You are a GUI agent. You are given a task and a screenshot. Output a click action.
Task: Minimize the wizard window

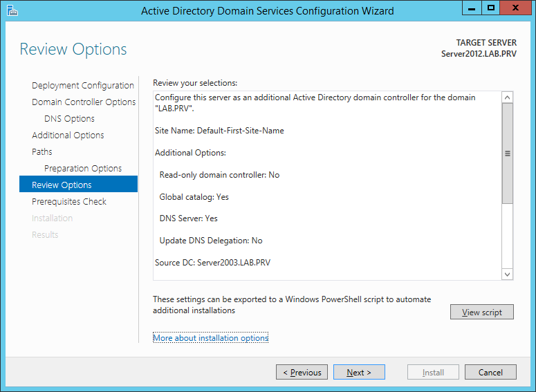click(472, 8)
